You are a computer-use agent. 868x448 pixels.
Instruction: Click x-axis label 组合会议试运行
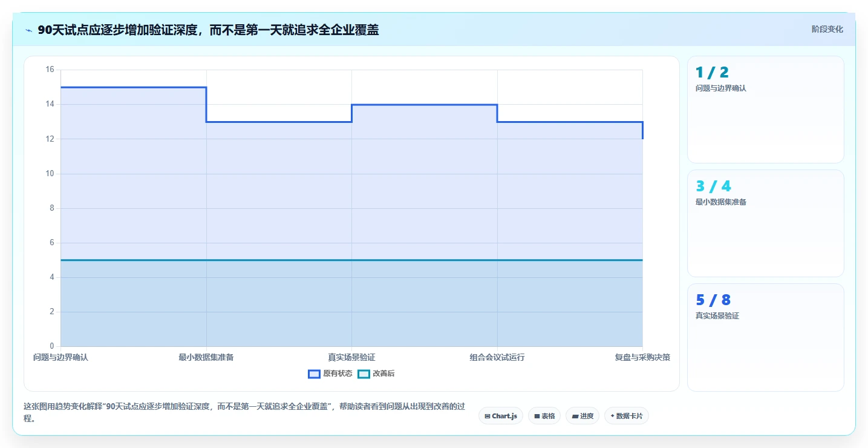pos(497,358)
